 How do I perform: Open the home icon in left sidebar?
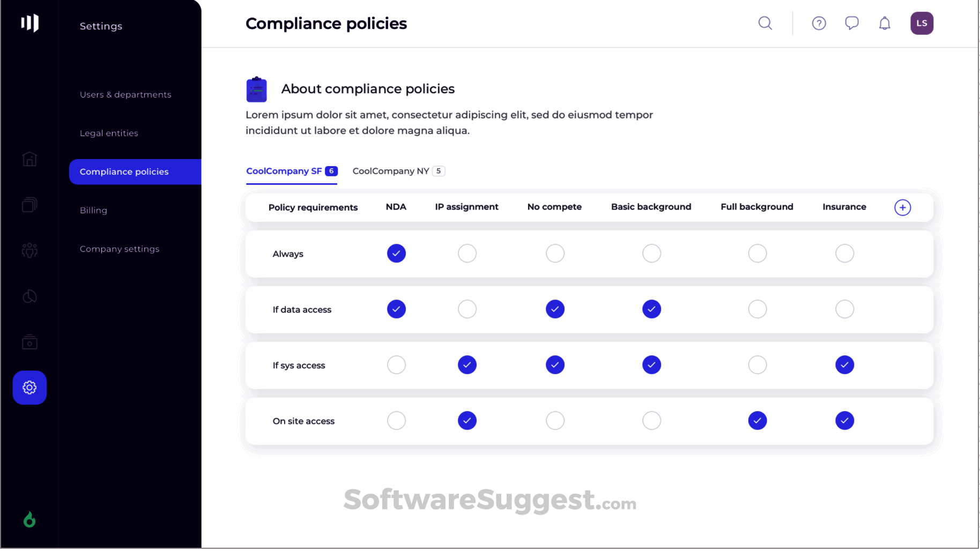[29, 159]
